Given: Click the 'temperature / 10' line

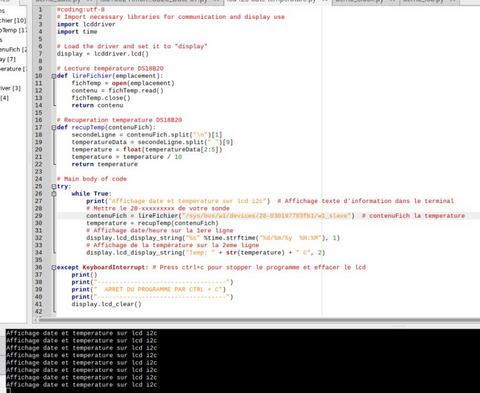Looking at the screenshot, I should click(127, 157).
